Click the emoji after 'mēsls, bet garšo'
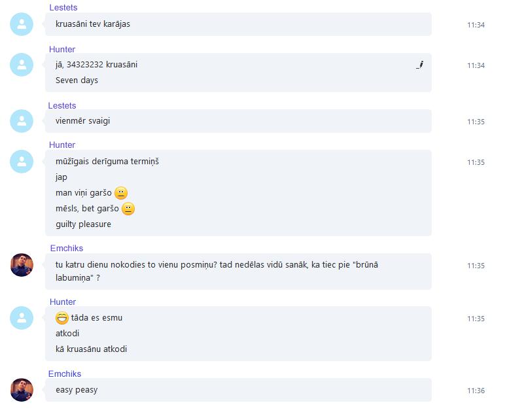The width and height of the screenshot is (505, 420). pos(128,209)
